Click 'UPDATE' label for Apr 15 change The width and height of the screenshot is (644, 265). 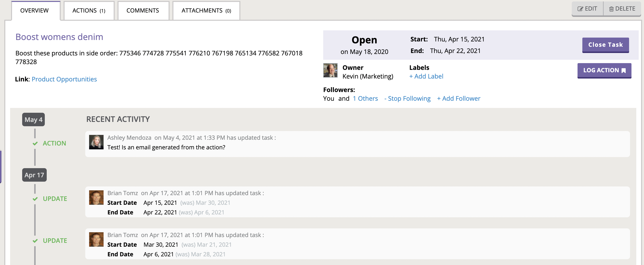pyautogui.click(x=55, y=199)
